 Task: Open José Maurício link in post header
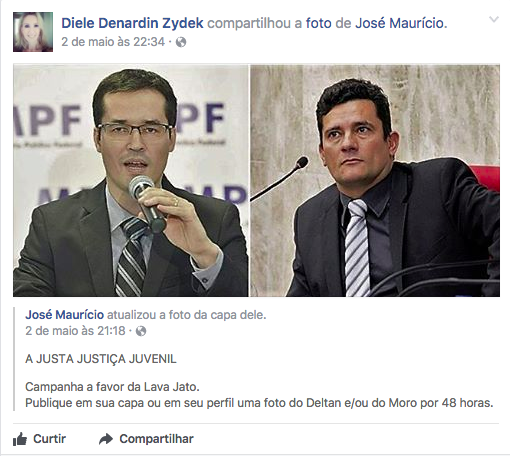pyautogui.click(x=400, y=23)
